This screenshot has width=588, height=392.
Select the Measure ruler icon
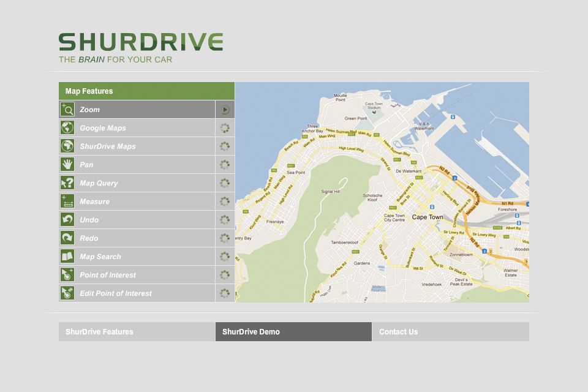click(x=67, y=202)
